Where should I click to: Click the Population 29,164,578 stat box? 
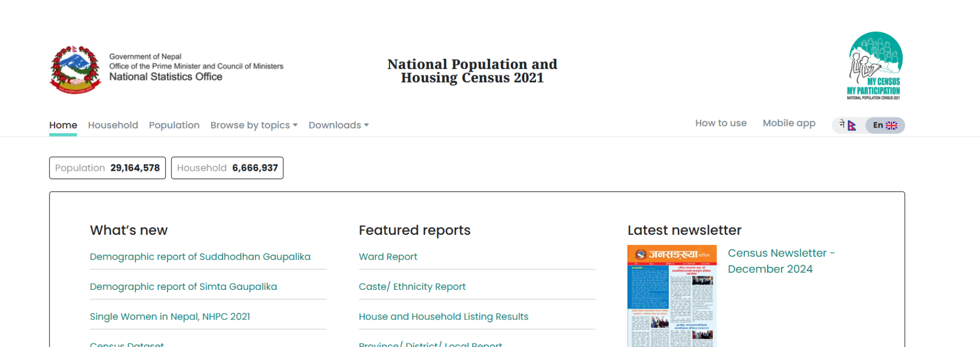[107, 168]
